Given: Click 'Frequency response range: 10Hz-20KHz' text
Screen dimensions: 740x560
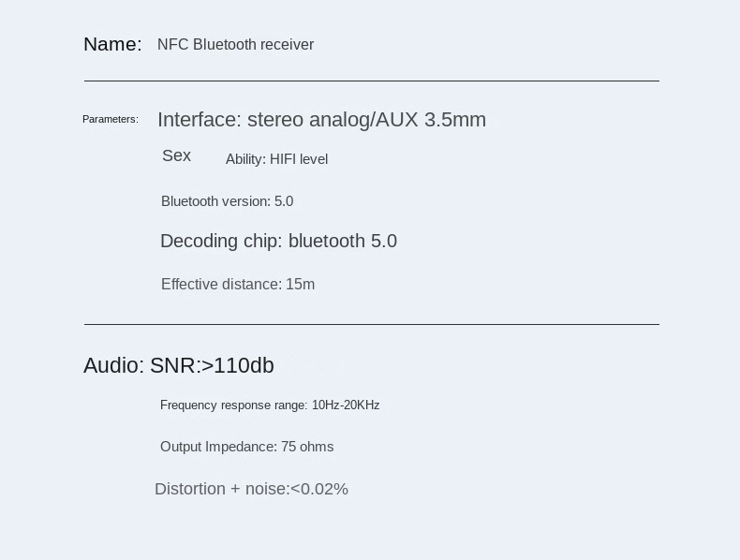Looking at the screenshot, I should click(269, 405).
